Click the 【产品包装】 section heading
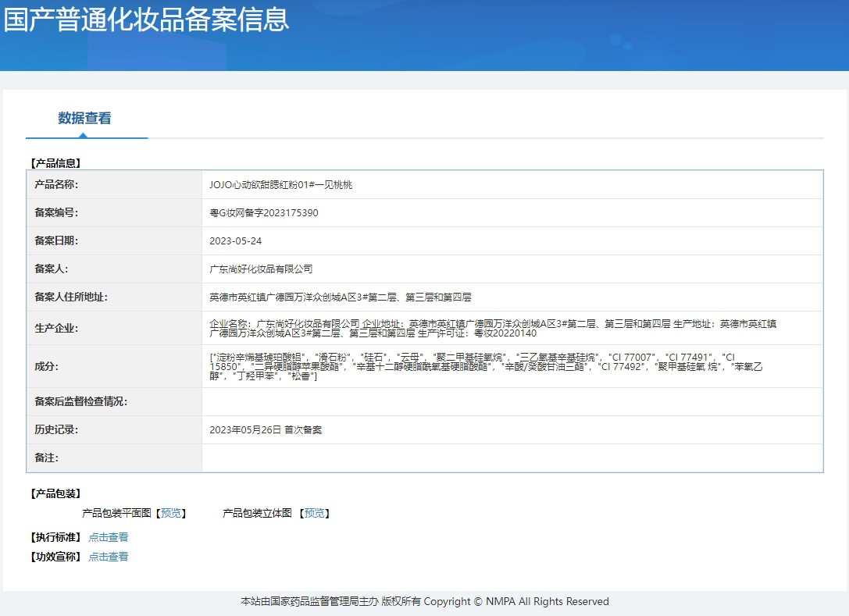 coord(55,493)
